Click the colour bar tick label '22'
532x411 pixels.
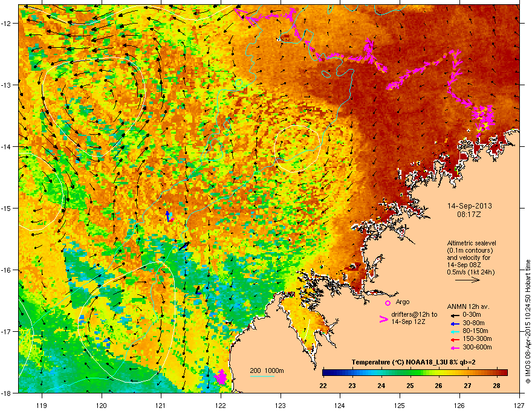point(323,386)
